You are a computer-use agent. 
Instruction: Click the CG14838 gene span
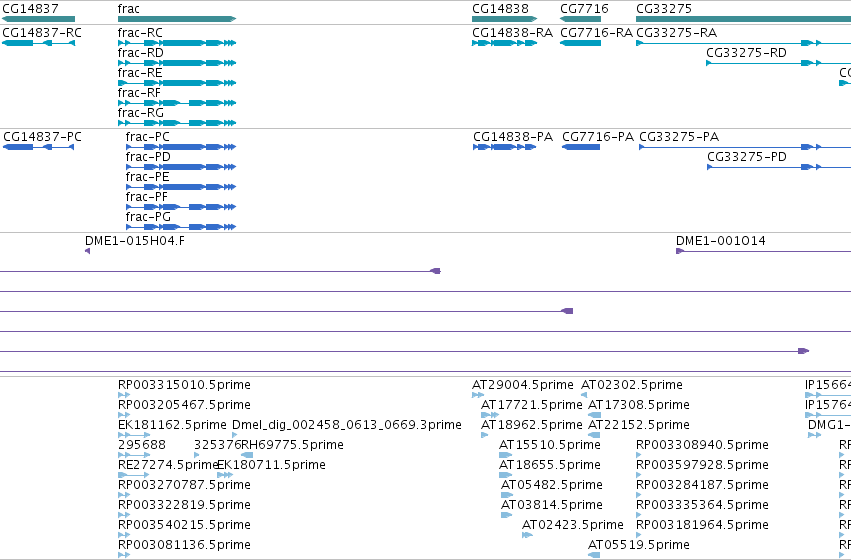click(504, 19)
